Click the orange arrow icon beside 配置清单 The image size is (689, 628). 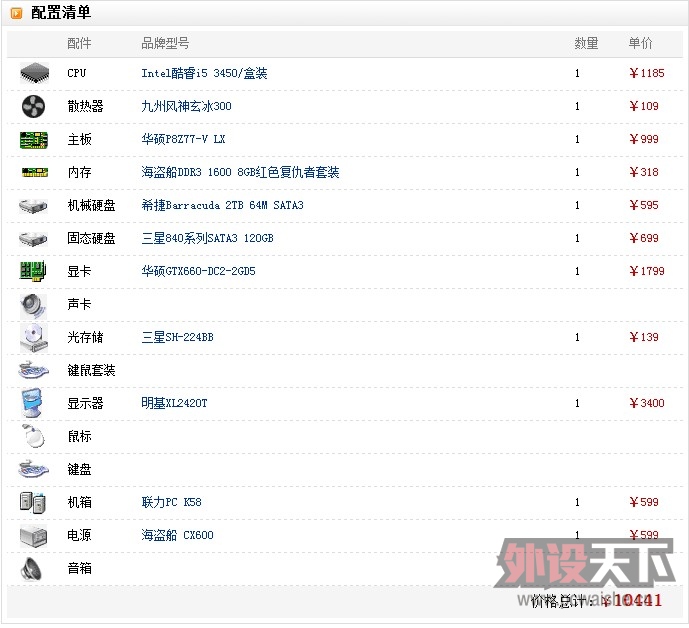pyautogui.click(x=16, y=13)
